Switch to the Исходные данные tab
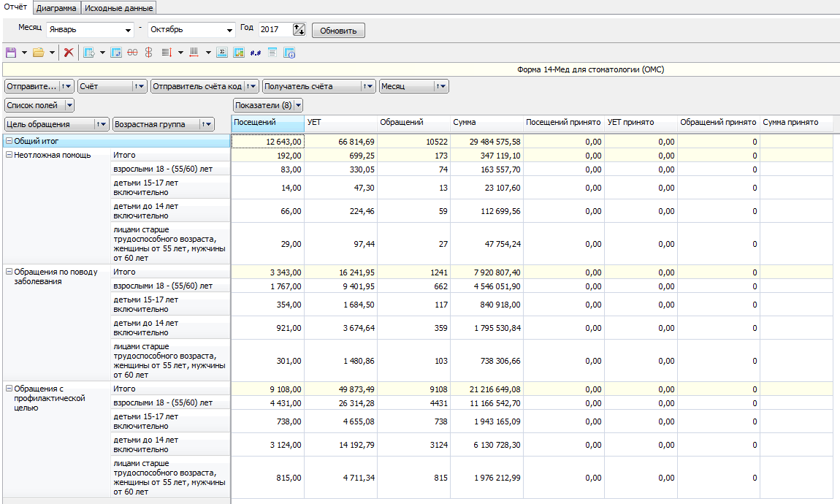840x504 pixels. pyautogui.click(x=118, y=8)
